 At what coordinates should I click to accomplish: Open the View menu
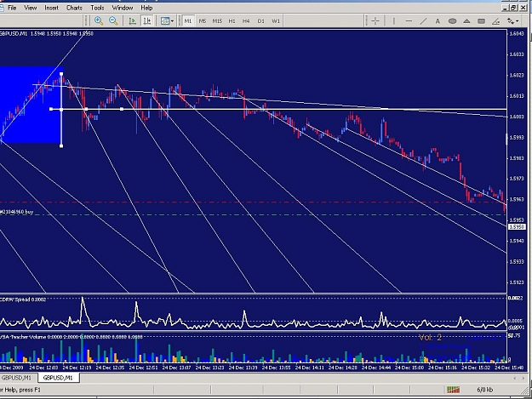click(x=30, y=8)
